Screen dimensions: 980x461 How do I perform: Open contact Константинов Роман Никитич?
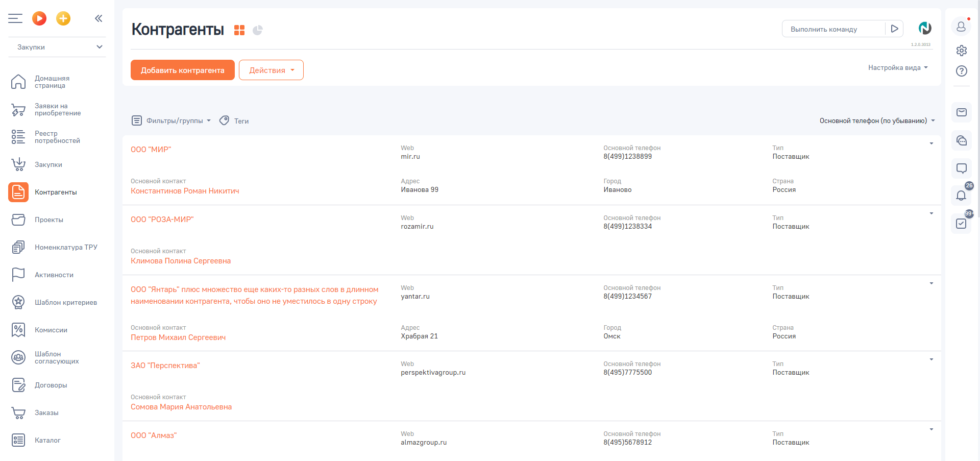click(x=185, y=191)
